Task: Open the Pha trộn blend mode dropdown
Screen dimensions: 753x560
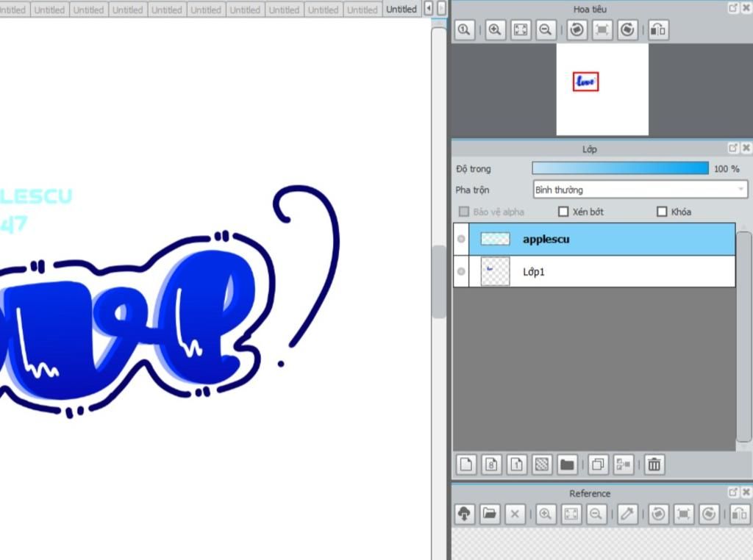Action: click(640, 190)
